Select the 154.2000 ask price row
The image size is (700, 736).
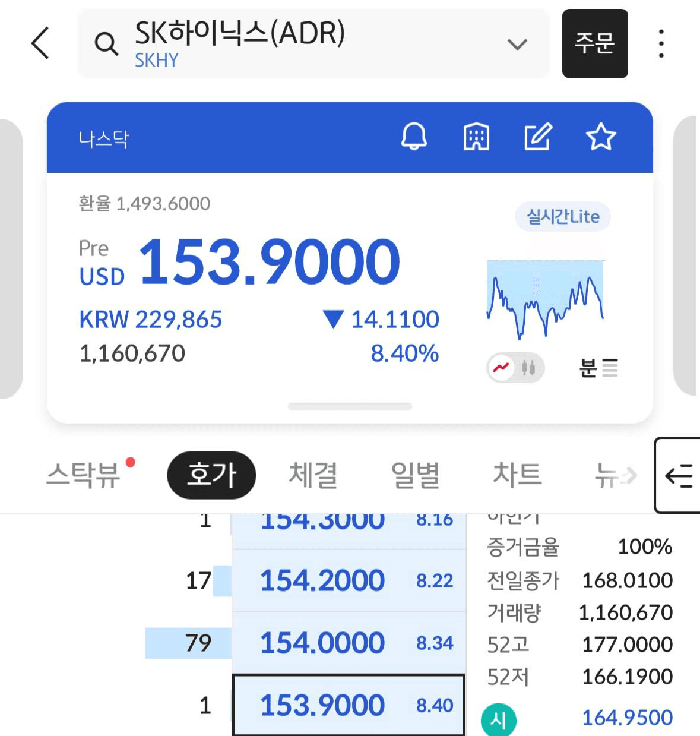pyautogui.click(x=349, y=580)
